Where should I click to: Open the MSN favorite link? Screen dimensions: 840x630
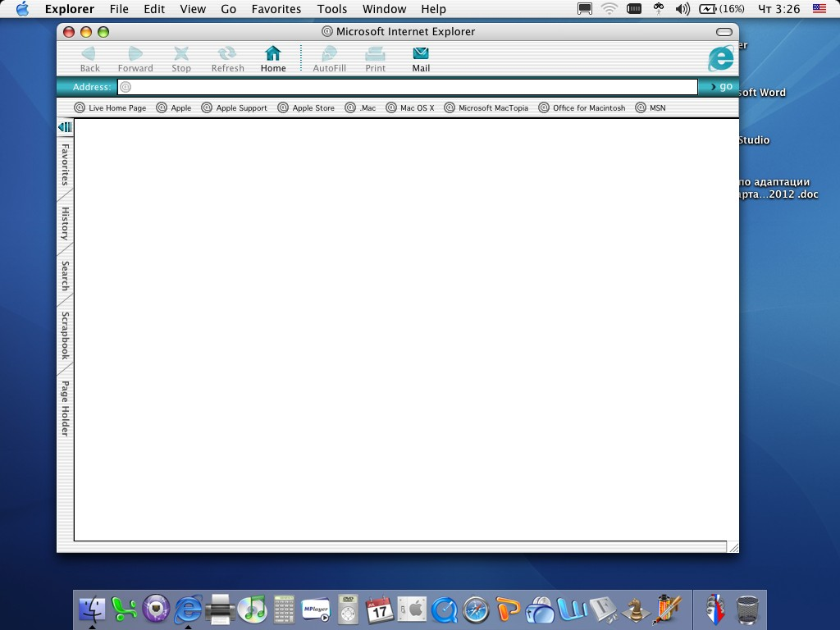tap(651, 107)
